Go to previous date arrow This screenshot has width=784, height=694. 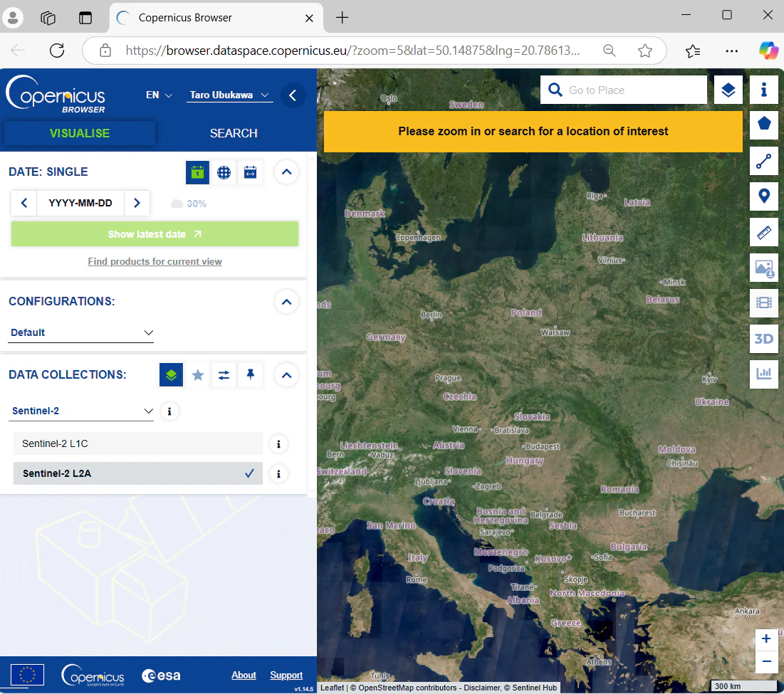tap(24, 203)
